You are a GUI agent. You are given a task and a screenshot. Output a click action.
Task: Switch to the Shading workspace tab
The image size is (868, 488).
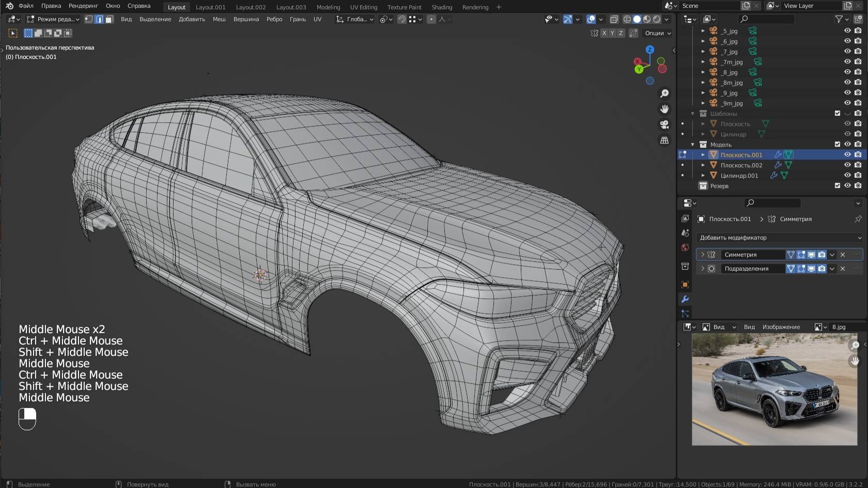click(442, 7)
